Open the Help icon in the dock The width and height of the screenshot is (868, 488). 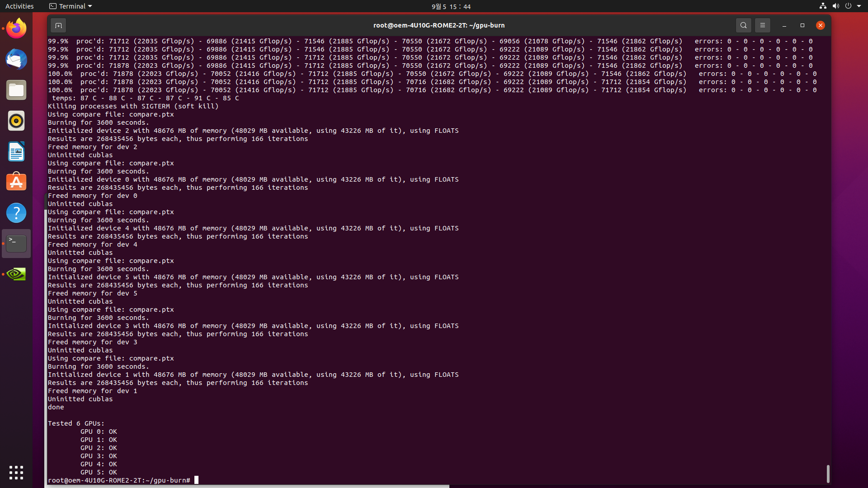(16, 213)
